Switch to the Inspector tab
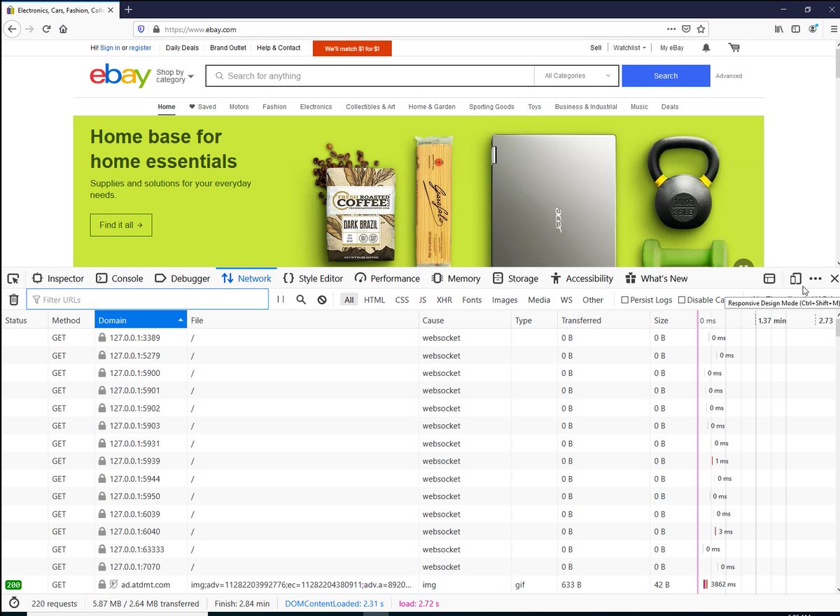This screenshot has height=616, width=840. click(57, 279)
